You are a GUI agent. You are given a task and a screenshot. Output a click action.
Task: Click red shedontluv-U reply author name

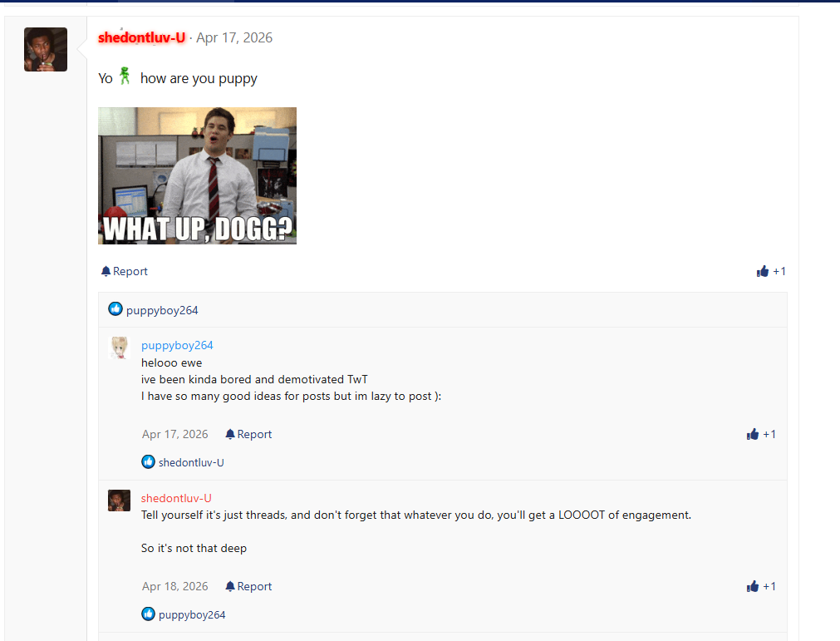(x=176, y=498)
